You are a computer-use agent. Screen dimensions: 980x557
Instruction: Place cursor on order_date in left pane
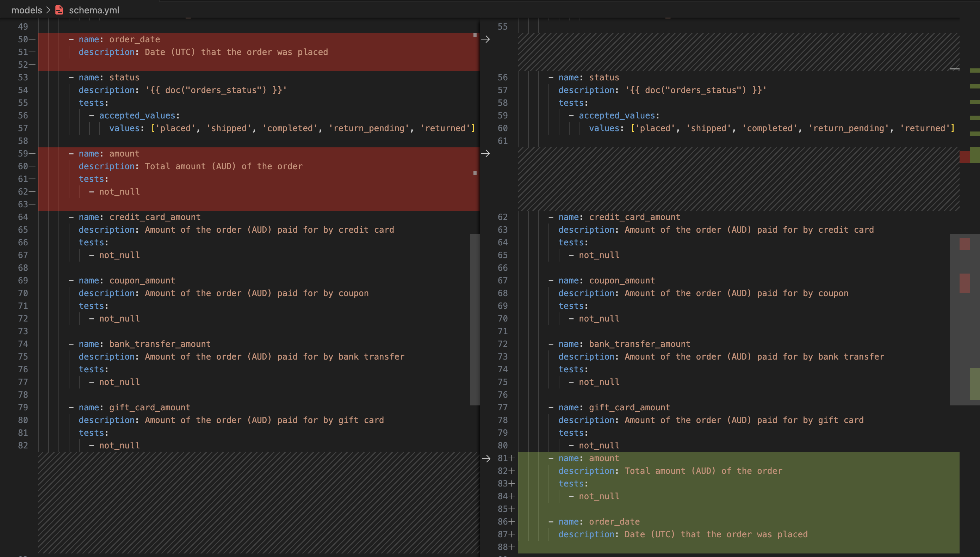pos(135,39)
